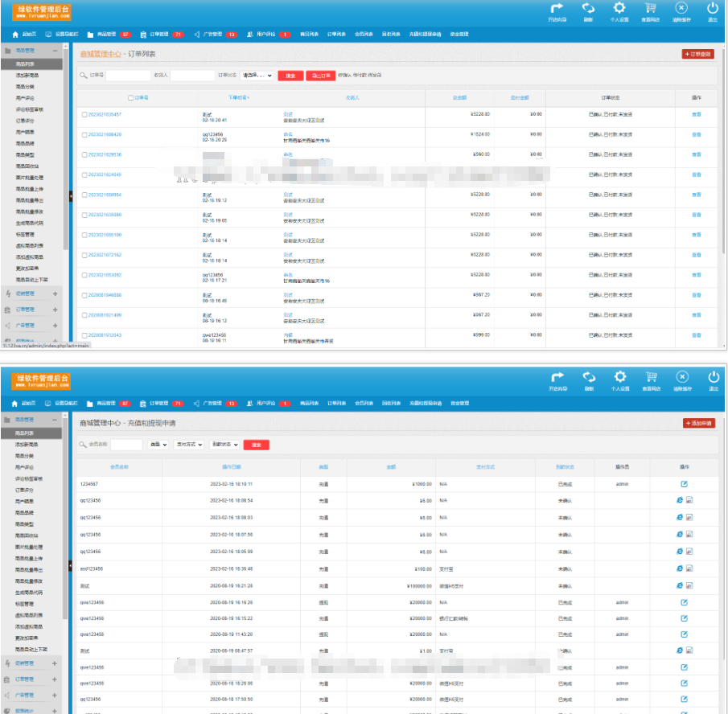
Task: Open the arrival status dropdown filter
Action: click(224, 444)
